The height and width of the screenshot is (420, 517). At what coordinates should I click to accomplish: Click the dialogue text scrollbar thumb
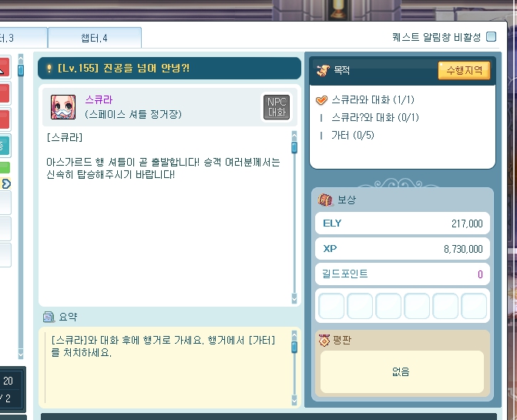coord(294,147)
